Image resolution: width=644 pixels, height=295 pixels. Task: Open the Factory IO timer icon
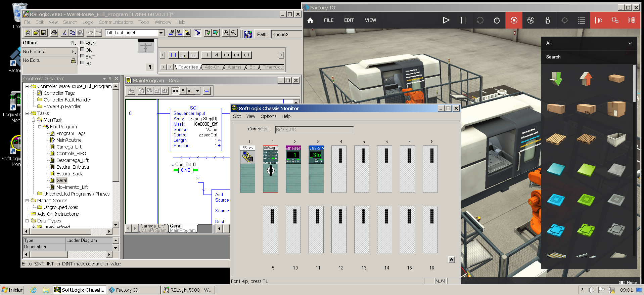tap(497, 20)
